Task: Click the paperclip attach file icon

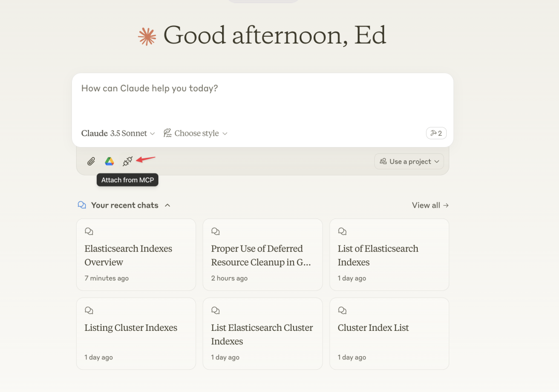Action: click(x=91, y=162)
